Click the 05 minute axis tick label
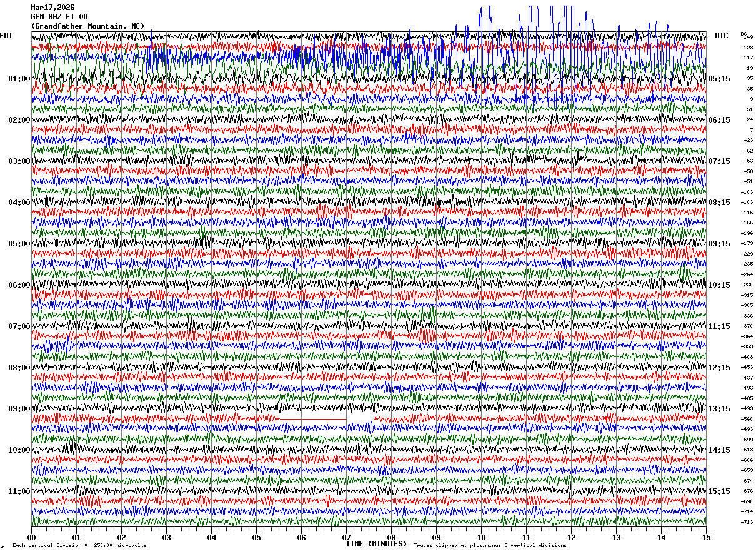This screenshot has width=756, height=554. (256, 537)
